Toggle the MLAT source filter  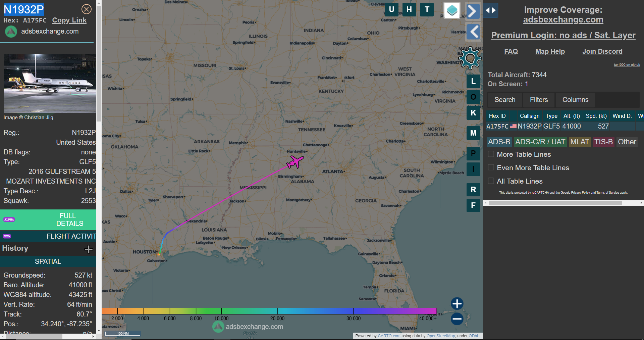(x=580, y=142)
